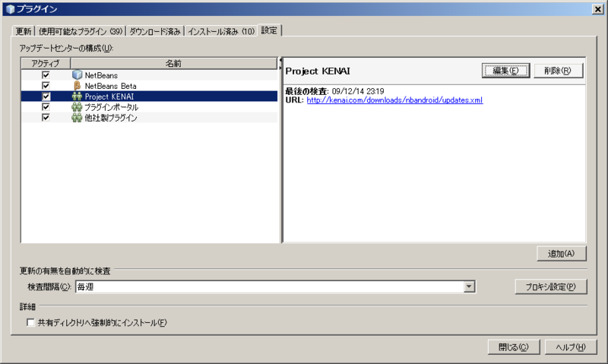Click the プラグインポータル people icon
This screenshot has height=364, width=608.
click(x=77, y=107)
